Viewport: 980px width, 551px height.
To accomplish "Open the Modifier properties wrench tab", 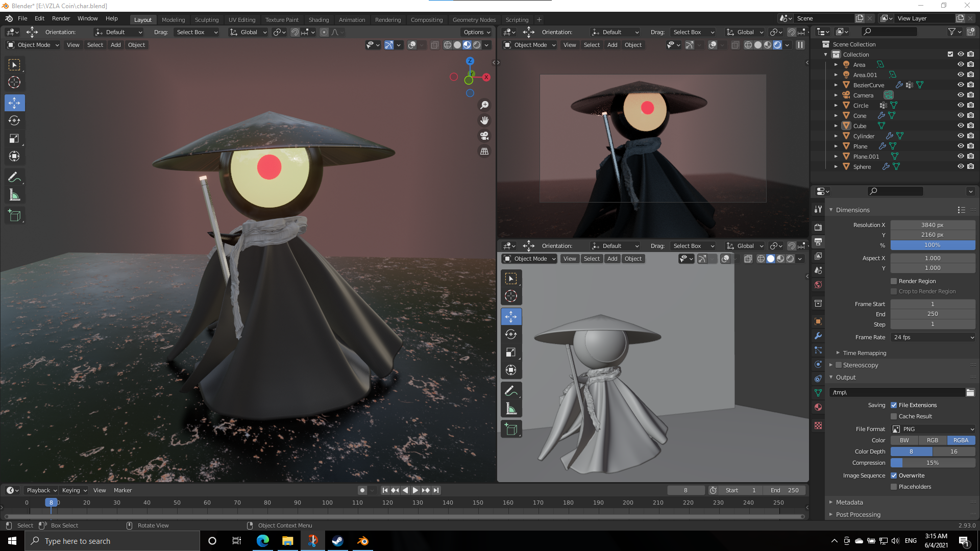I will point(818,336).
